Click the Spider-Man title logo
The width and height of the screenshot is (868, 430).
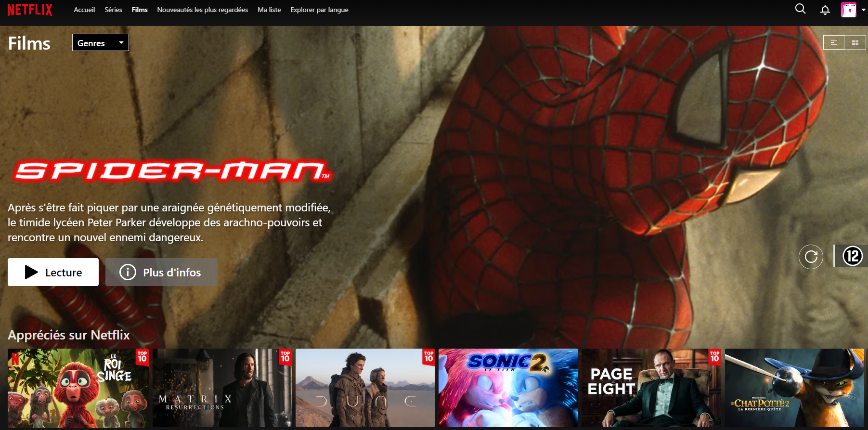[x=172, y=171]
